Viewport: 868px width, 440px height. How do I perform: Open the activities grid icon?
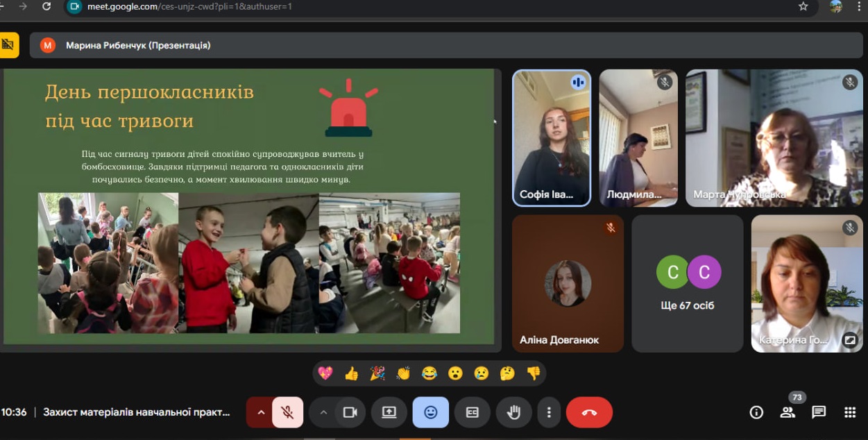[850, 412]
